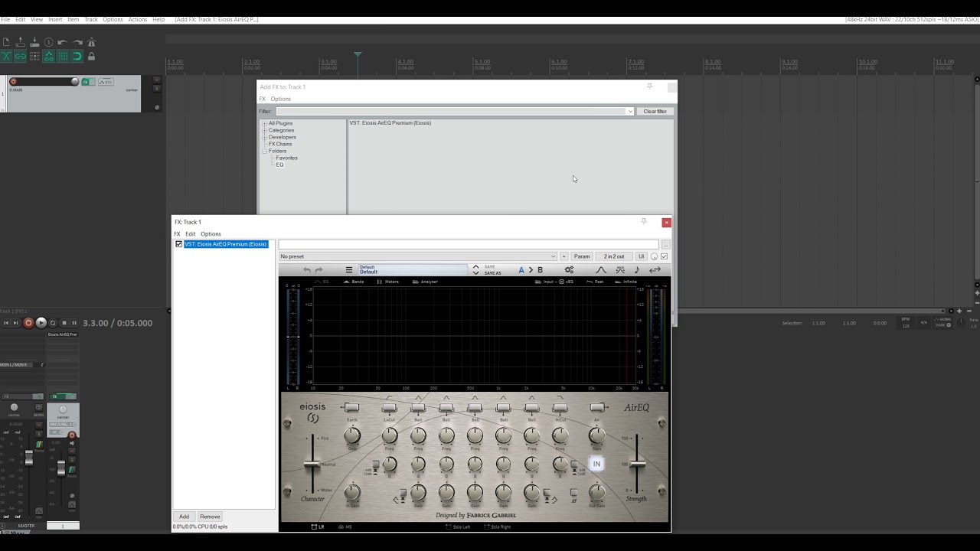
Task: Toggle snap magnet icon
Action: pyautogui.click(x=77, y=56)
